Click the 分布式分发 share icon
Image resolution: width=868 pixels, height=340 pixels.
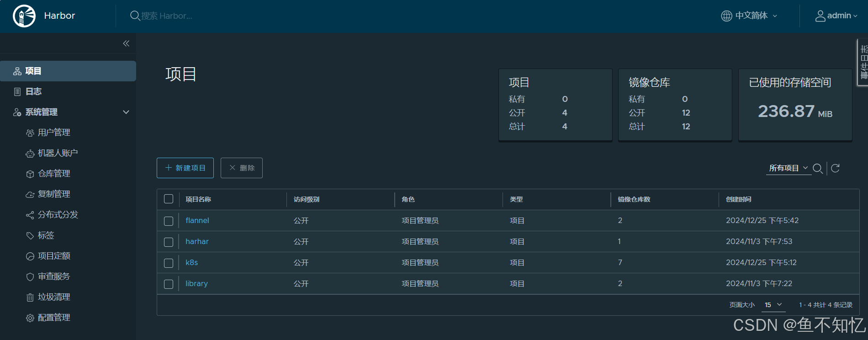click(x=30, y=215)
